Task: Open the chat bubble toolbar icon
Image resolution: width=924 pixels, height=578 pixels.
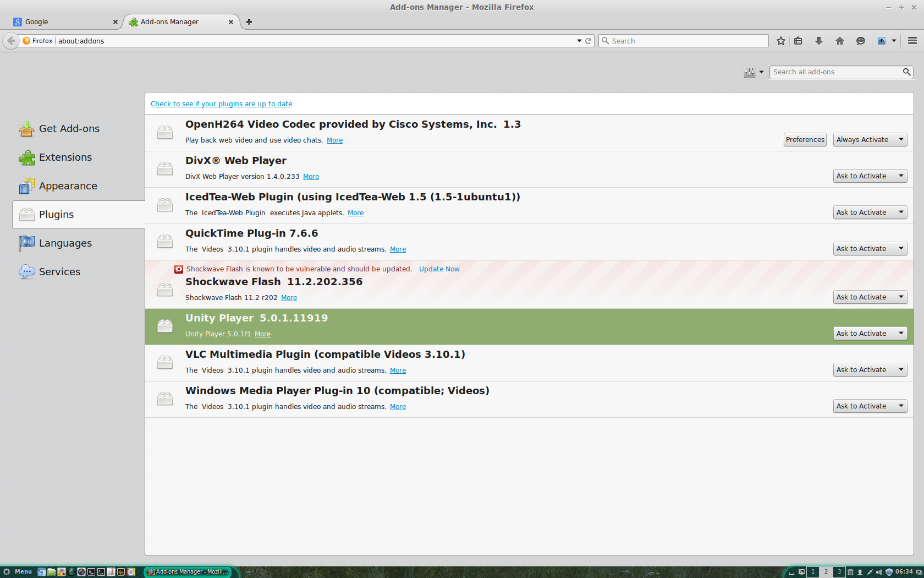Action: [x=861, y=41]
